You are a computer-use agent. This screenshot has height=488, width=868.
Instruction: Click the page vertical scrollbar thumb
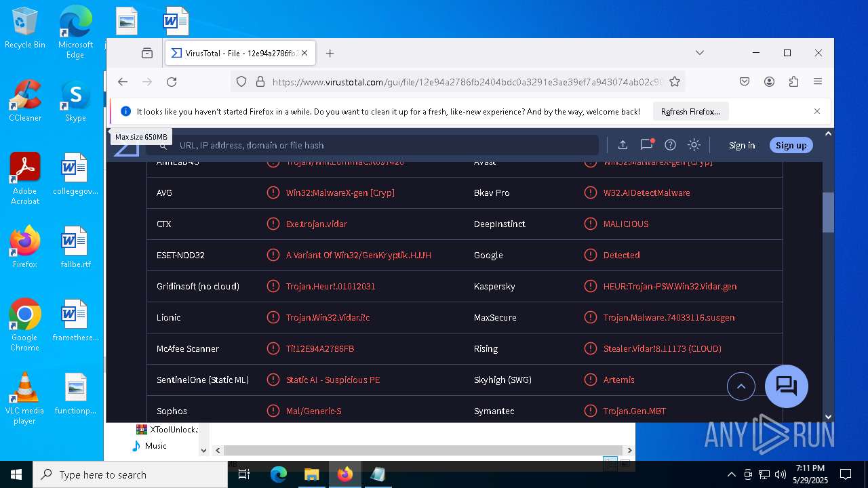point(828,212)
